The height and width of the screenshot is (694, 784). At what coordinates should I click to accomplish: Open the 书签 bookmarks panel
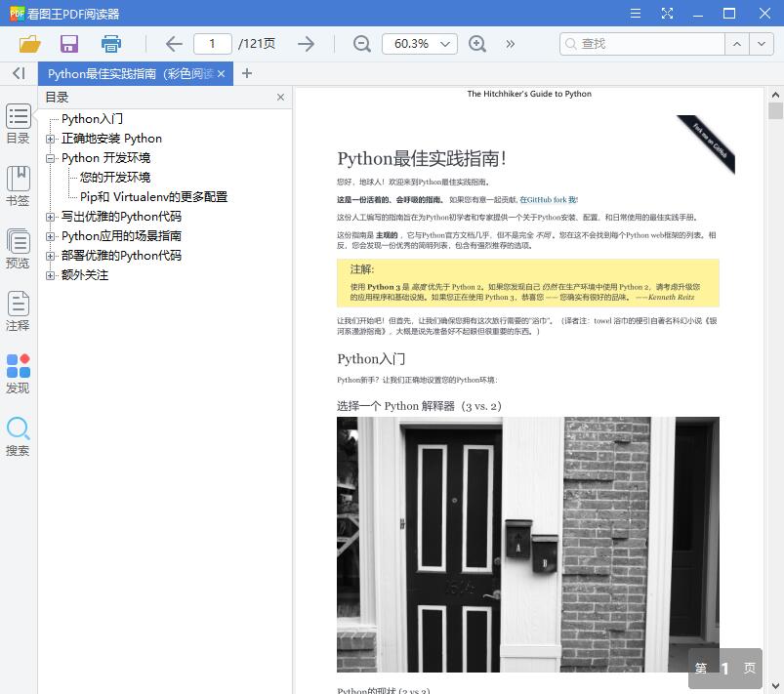coord(19,185)
